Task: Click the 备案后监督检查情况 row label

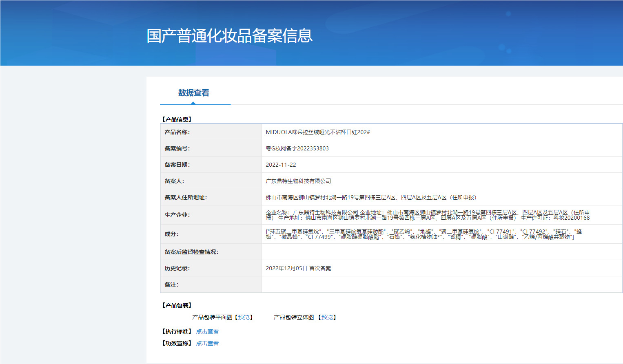Action: pyautogui.click(x=191, y=252)
